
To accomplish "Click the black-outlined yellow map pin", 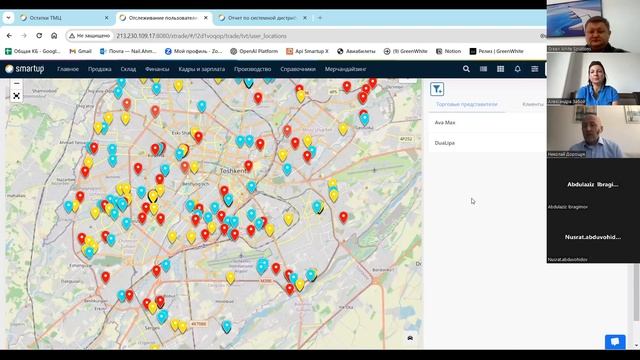I will point(153,196).
